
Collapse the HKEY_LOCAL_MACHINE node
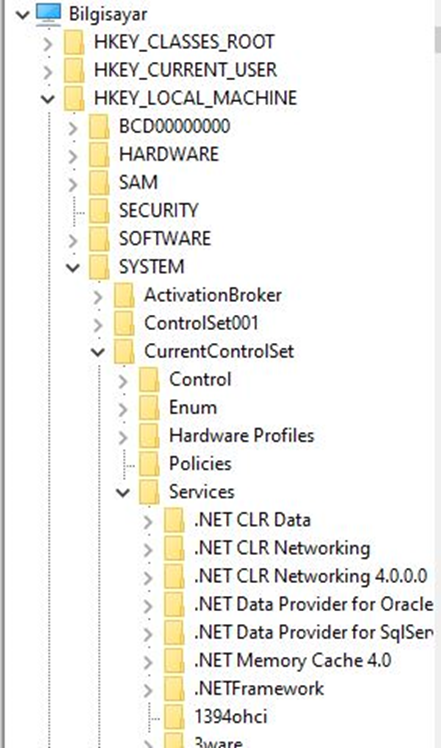point(48,99)
